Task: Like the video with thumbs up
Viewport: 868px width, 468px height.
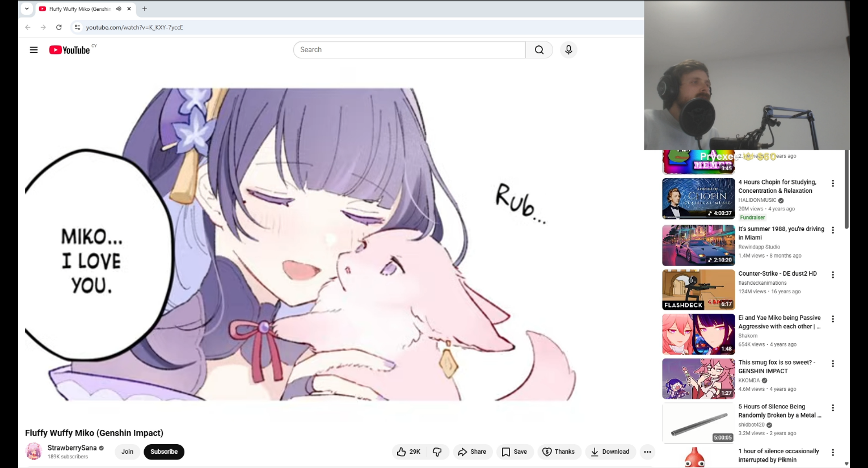Action: click(x=408, y=452)
